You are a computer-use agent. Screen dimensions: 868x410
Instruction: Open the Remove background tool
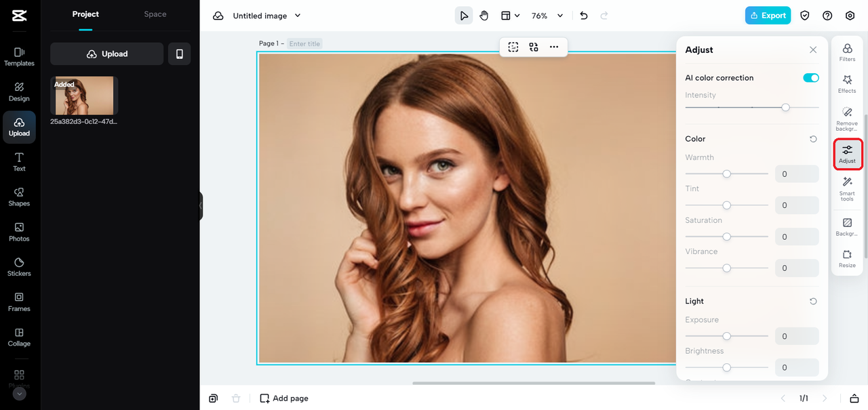tap(847, 119)
